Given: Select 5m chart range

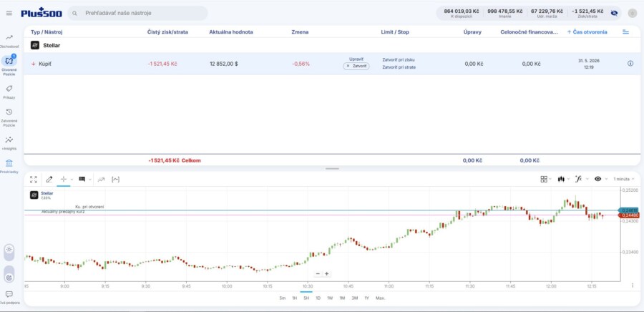Looking at the screenshot, I should tap(282, 298).
